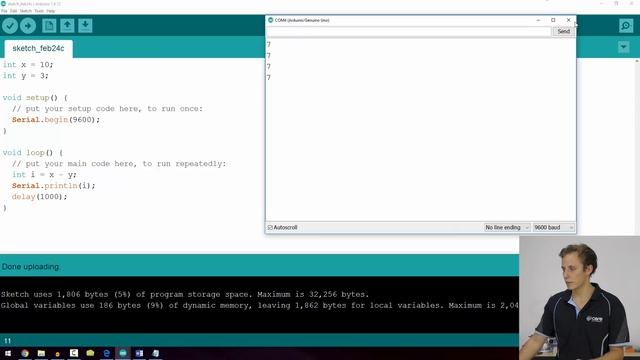The width and height of the screenshot is (640, 360).
Task: Click the white C app taskbar icon
Action: [74, 353]
